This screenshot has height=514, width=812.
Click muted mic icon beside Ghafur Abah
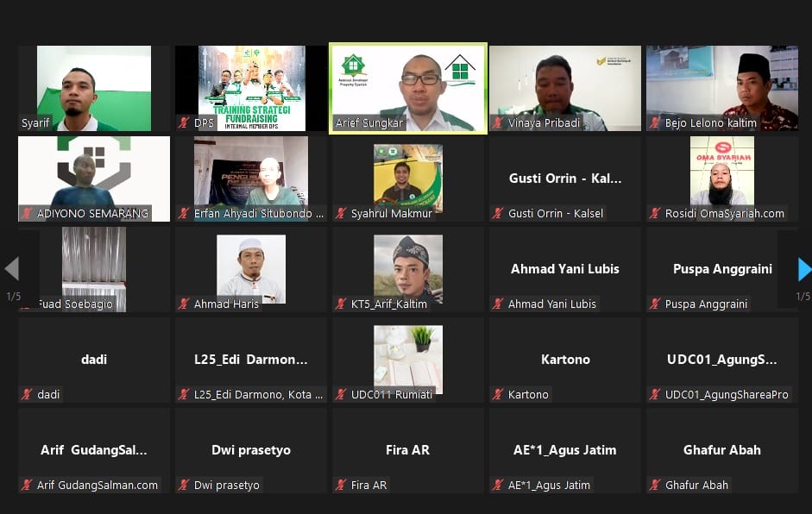point(655,485)
